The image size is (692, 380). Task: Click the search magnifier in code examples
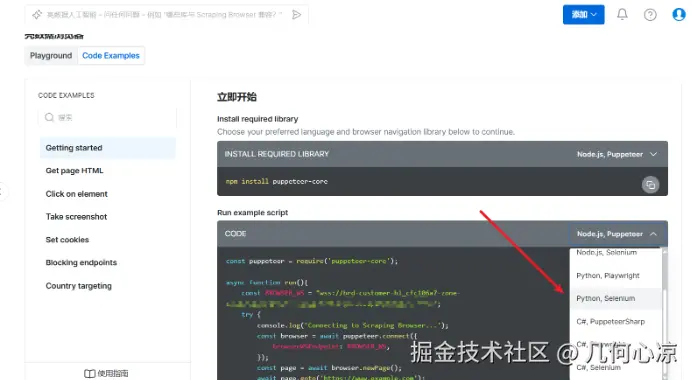pos(49,117)
